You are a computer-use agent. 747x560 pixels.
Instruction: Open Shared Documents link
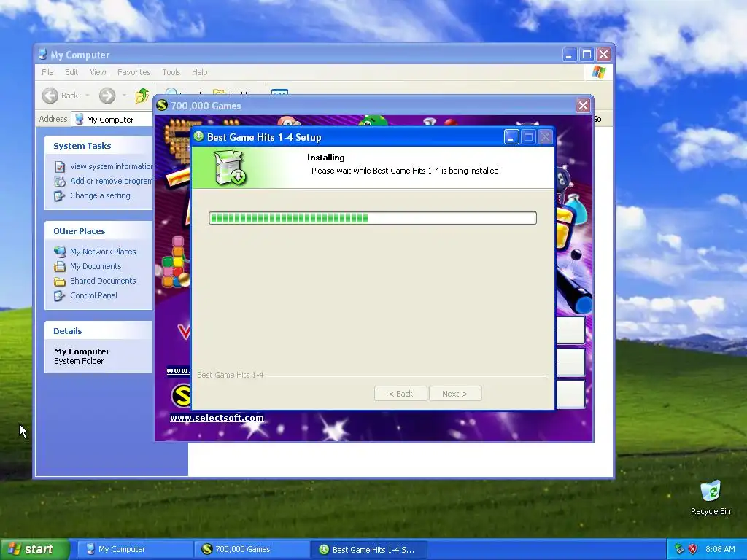103,281
